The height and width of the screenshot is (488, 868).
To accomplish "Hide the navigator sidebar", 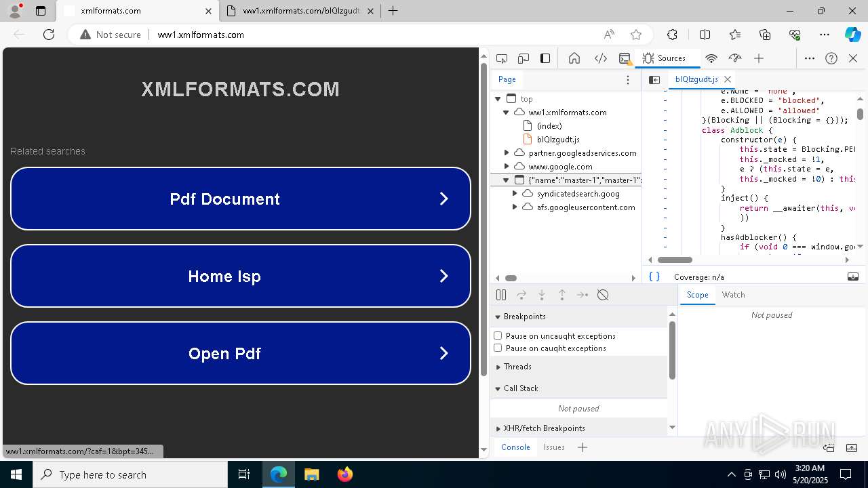I will click(654, 79).
